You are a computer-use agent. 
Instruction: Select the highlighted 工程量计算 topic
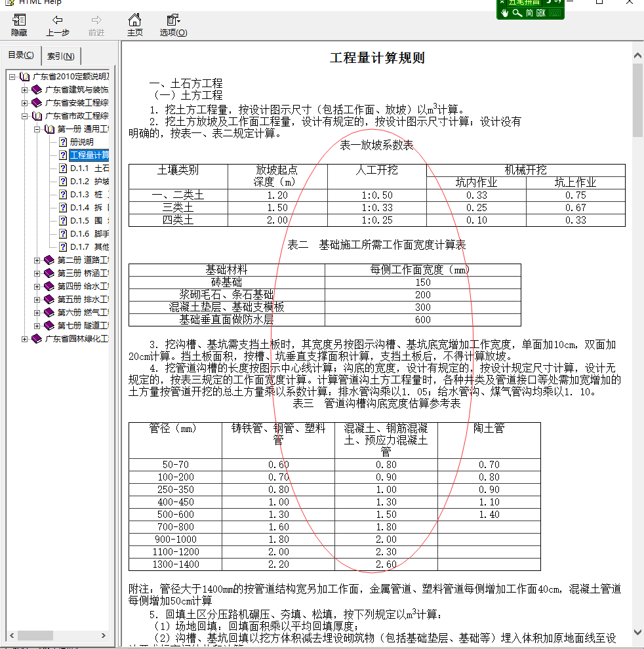pos(89,155)
